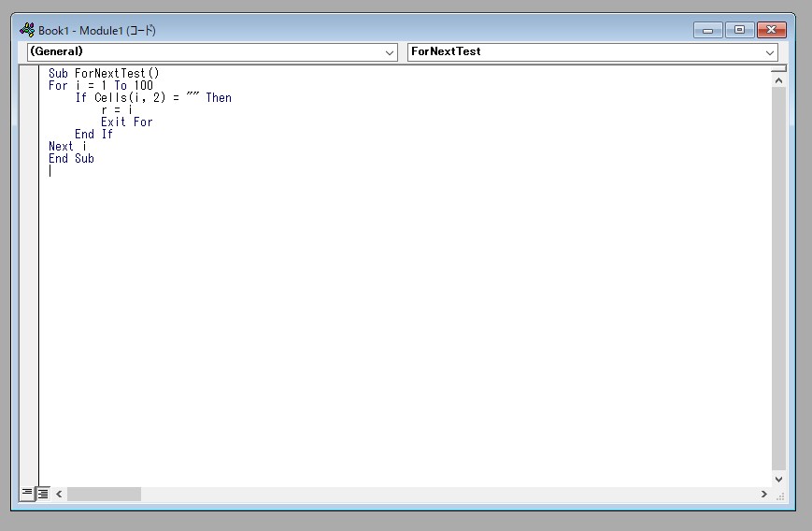This screenshot has width=812, height=531.
Task: Click the resize grip at window corner
Action: [x=780, y=496]
